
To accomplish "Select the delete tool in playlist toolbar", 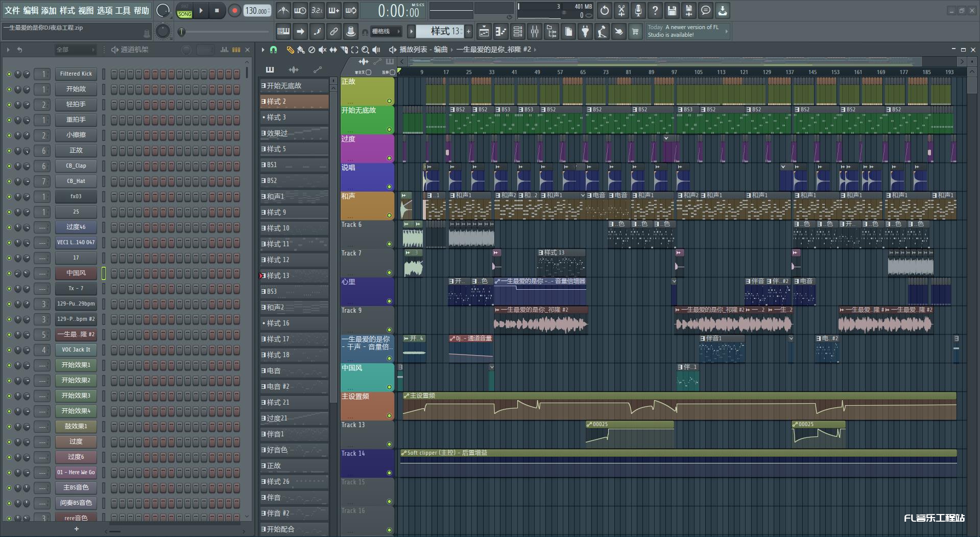I will coord(312,50).
